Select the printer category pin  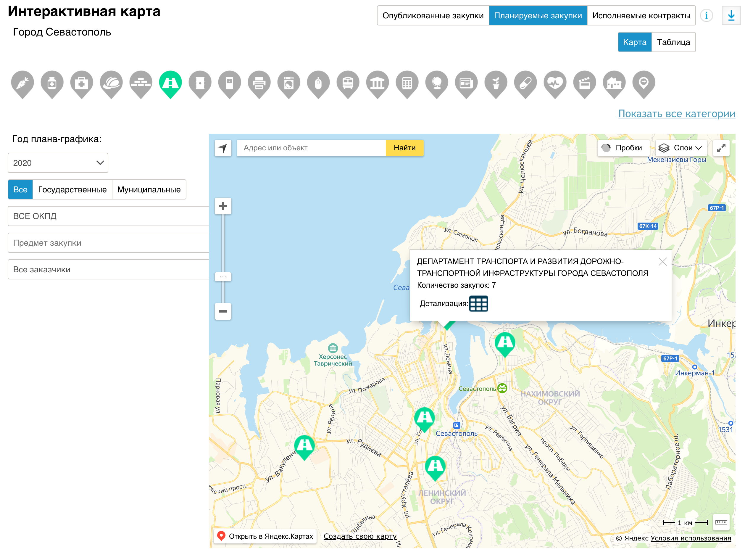(259, 83)
